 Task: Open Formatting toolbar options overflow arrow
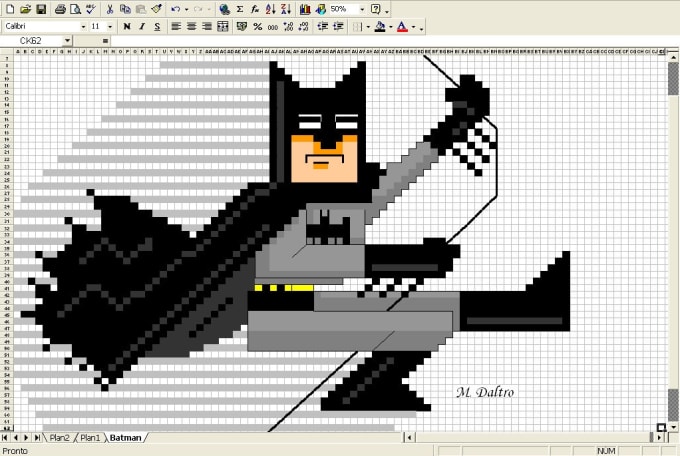pyautogui.click(x=421, y=27)
